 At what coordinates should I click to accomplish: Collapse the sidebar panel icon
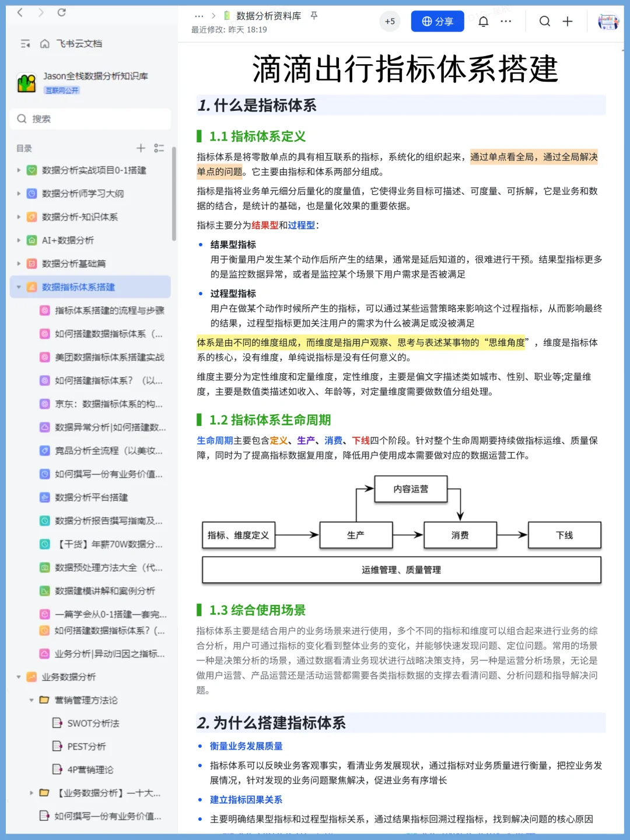click(24, 44)
